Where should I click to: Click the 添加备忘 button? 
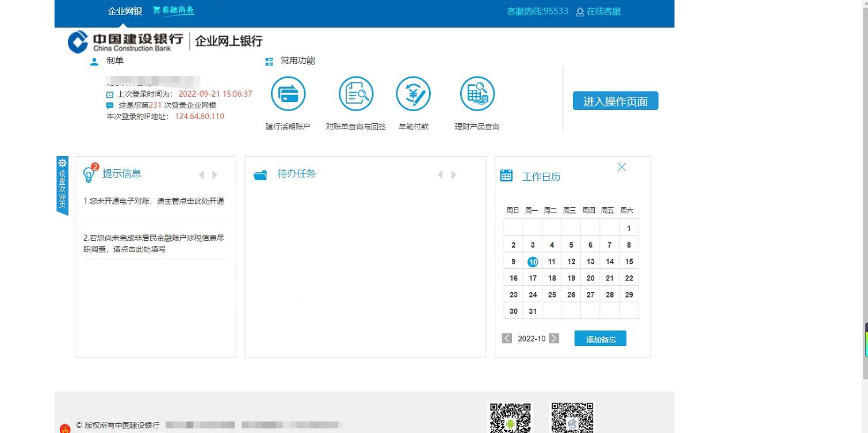pyautogui.click(x=600, y=338)
